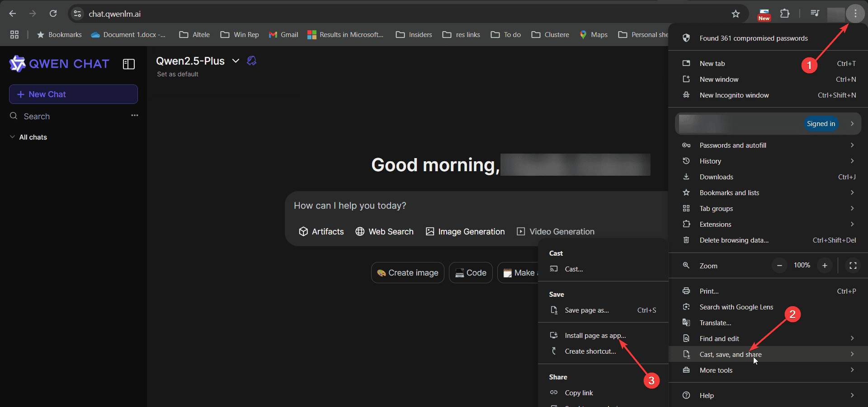Viewport: 868px width, 407px height.
Task: Select New Incognito window
Action: point(768,95)
